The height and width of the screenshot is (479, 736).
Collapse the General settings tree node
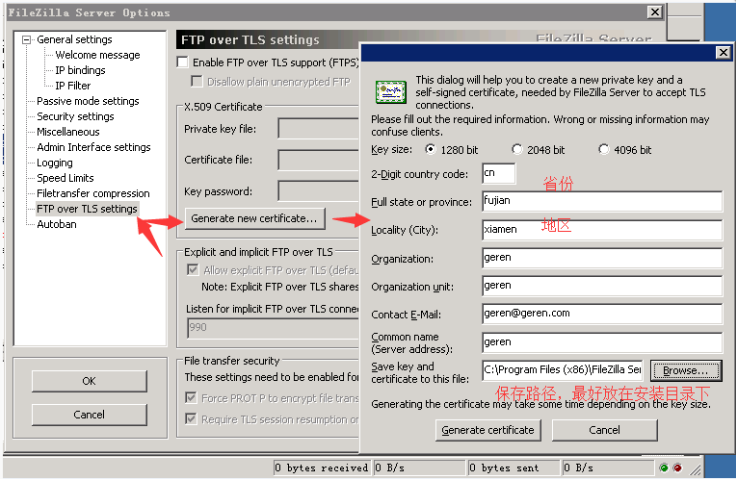pos(26,40)
